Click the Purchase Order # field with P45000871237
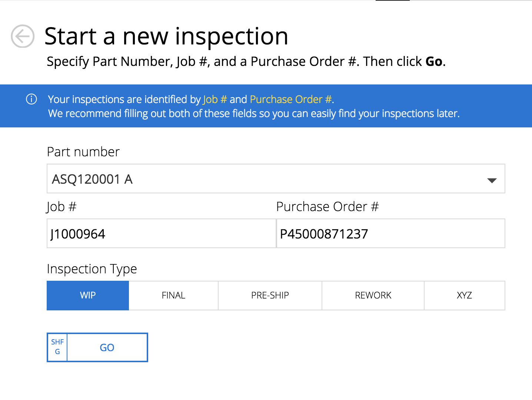 click(390, 234)
